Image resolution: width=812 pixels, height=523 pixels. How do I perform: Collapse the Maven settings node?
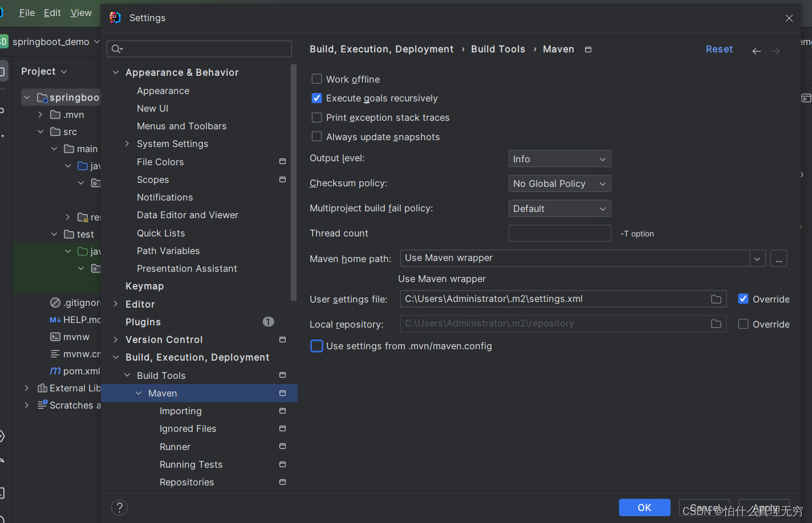139,393
